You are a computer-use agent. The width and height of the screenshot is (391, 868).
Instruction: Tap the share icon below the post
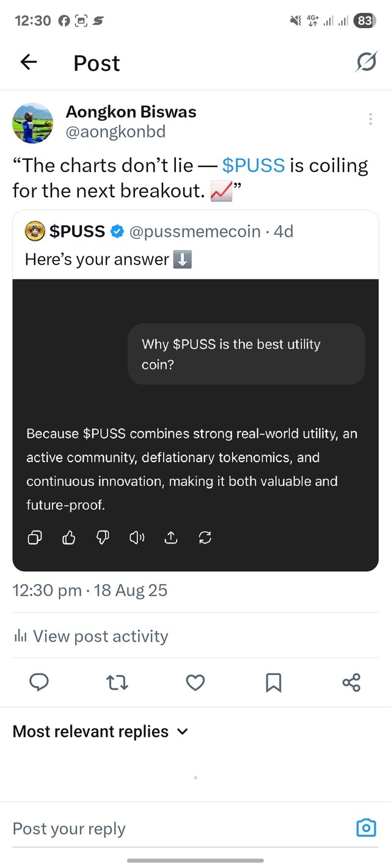click(351, 682)
